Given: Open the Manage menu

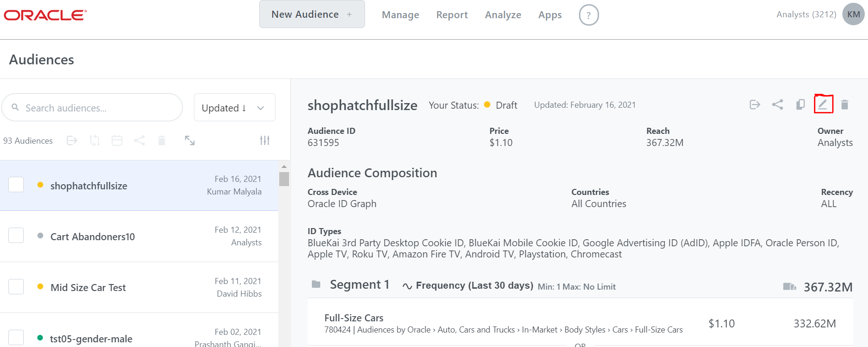Looking at the screenshot, I should pyautogui.click(x=400, y=15).
